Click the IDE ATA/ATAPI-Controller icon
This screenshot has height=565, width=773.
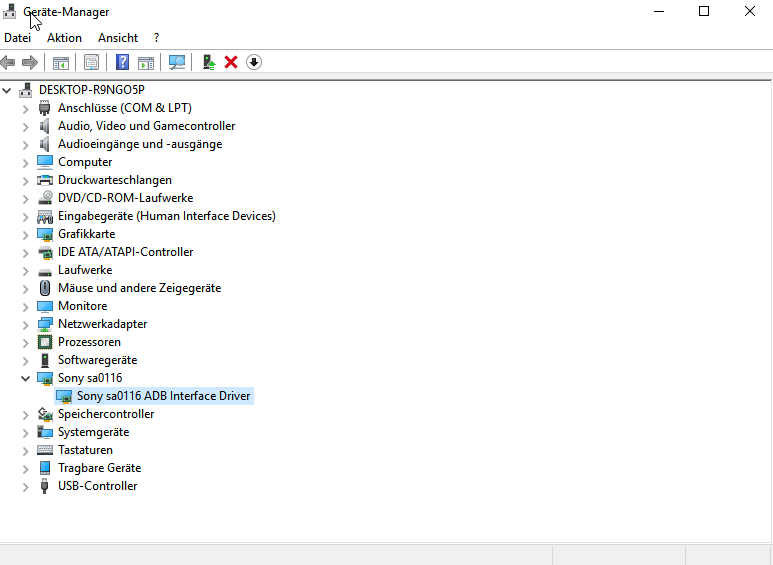tap(45, 252)
